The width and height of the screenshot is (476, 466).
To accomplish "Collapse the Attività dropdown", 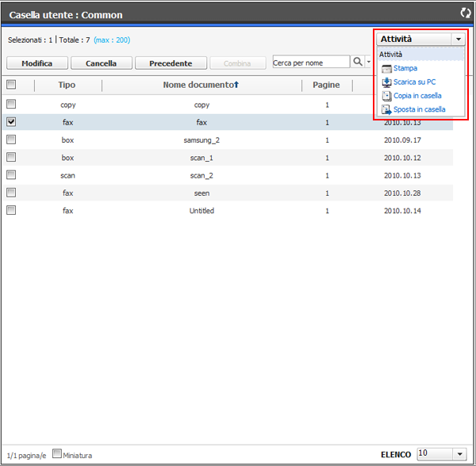I will click(x=458, y=39).
